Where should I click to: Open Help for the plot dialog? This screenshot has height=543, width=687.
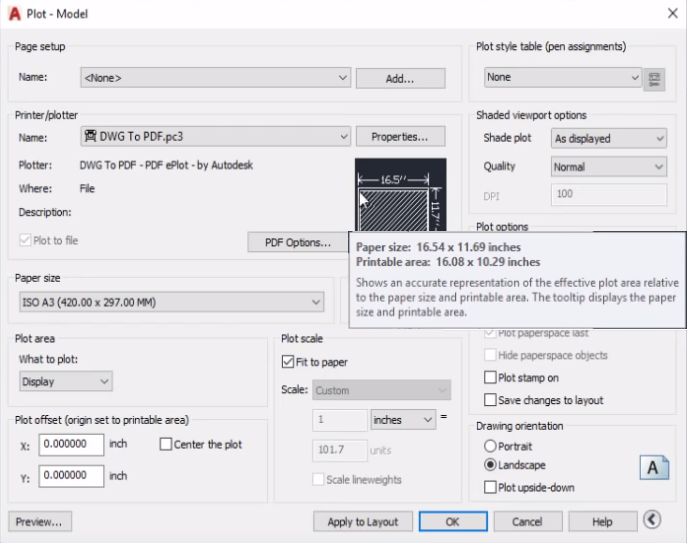(603, 522)
